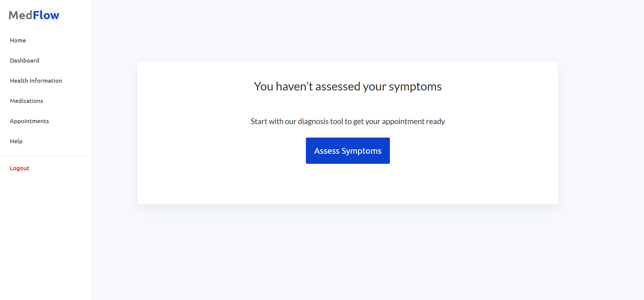
Task: Click empty page area above the card
Action: pyautogui.click(x=348, y=30)
